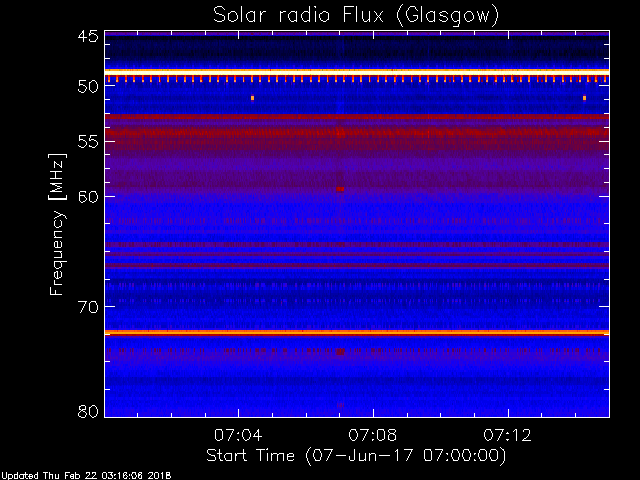640x480 pixels.
Task: Click the 60 MHz axis label
Action: 88,196
